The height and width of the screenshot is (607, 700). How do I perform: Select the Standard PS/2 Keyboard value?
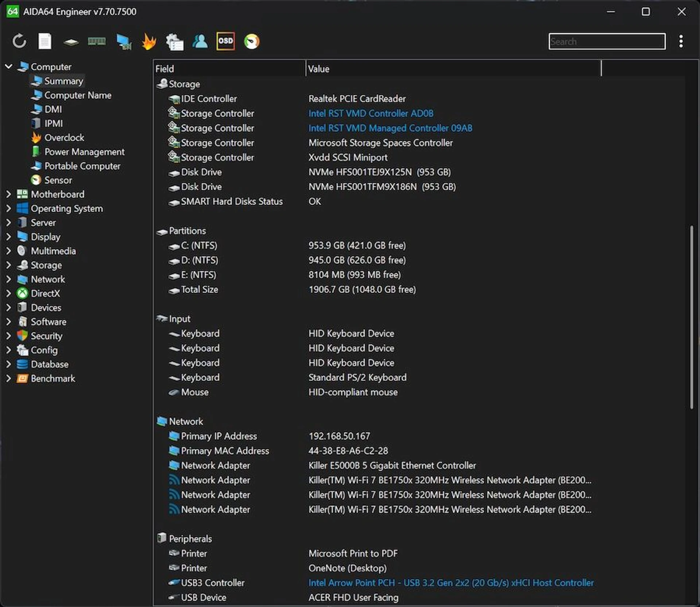(x=357, y=377)
